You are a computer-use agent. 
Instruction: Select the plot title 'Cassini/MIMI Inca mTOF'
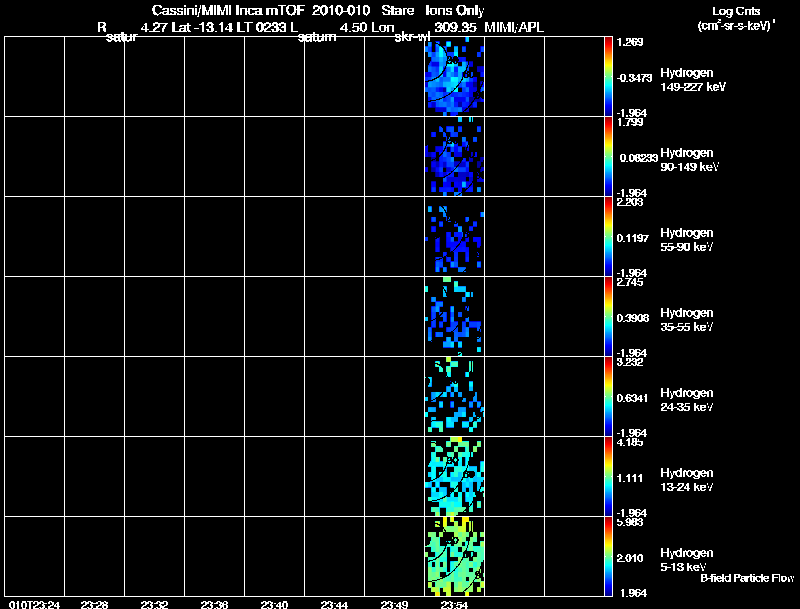[228, 10]
